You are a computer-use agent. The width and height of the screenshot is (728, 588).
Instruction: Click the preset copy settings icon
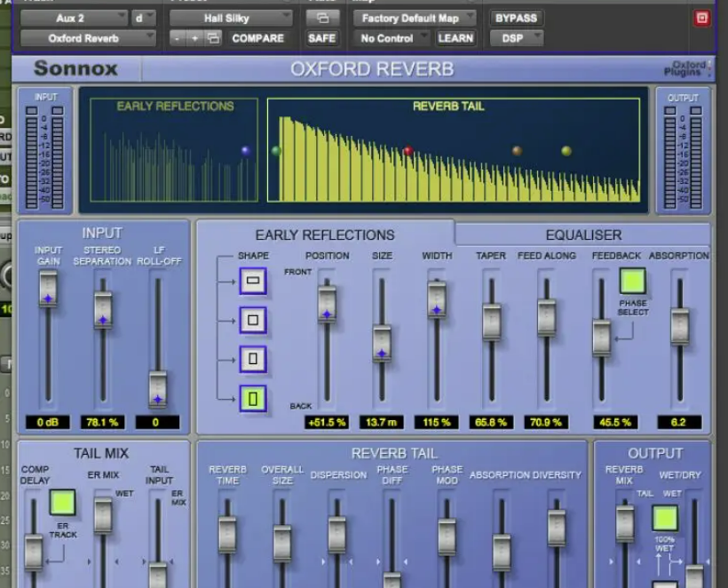[x=213, y=38]
